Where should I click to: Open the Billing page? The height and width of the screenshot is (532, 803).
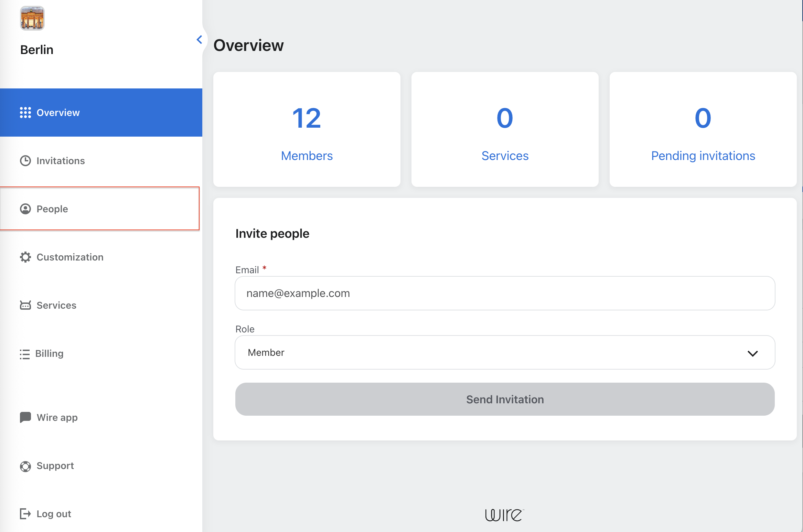tap(101, 353)
